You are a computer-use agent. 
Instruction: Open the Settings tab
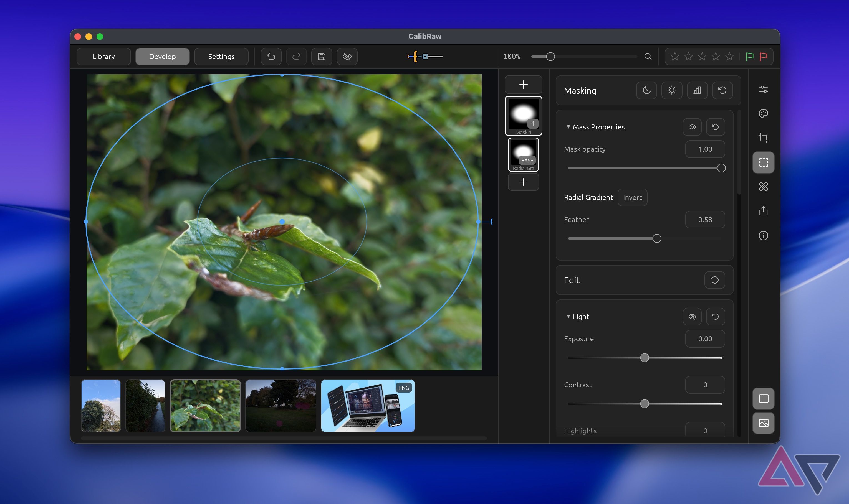221,56
